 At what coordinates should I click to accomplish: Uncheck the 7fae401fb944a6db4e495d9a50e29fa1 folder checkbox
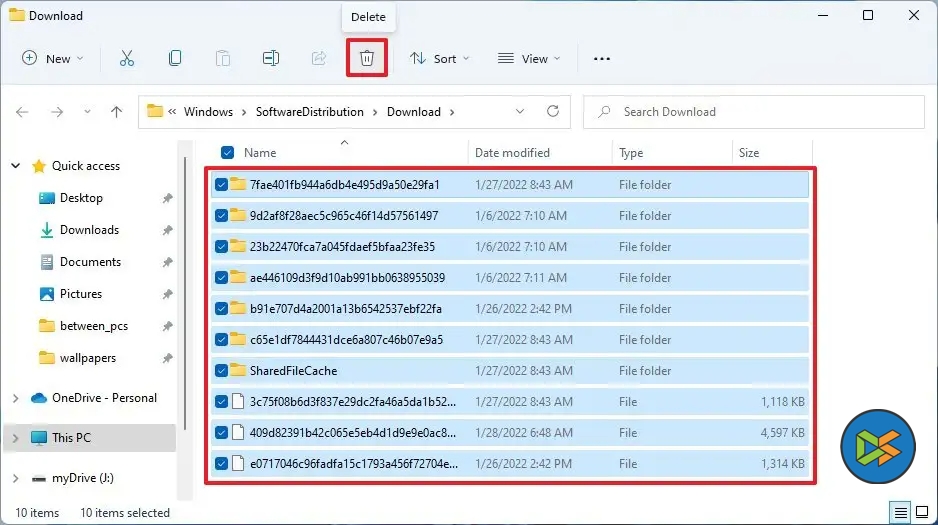221,185
